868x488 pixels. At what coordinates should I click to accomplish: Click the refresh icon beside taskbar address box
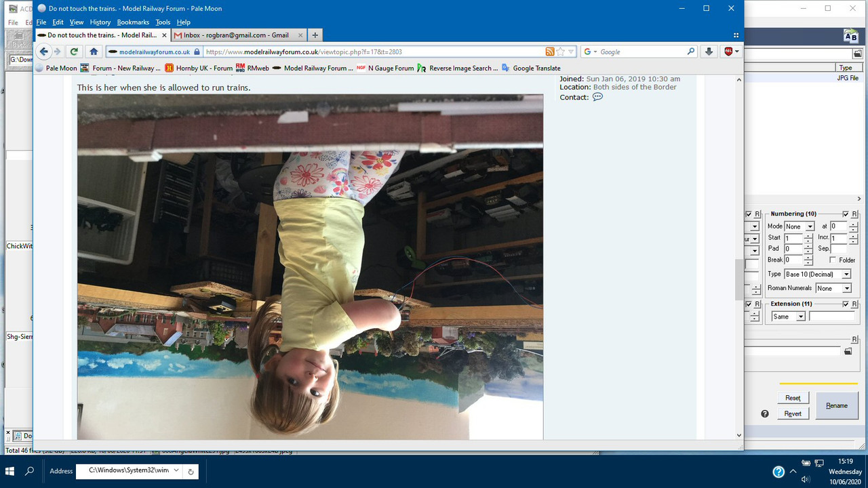(191, 471)
